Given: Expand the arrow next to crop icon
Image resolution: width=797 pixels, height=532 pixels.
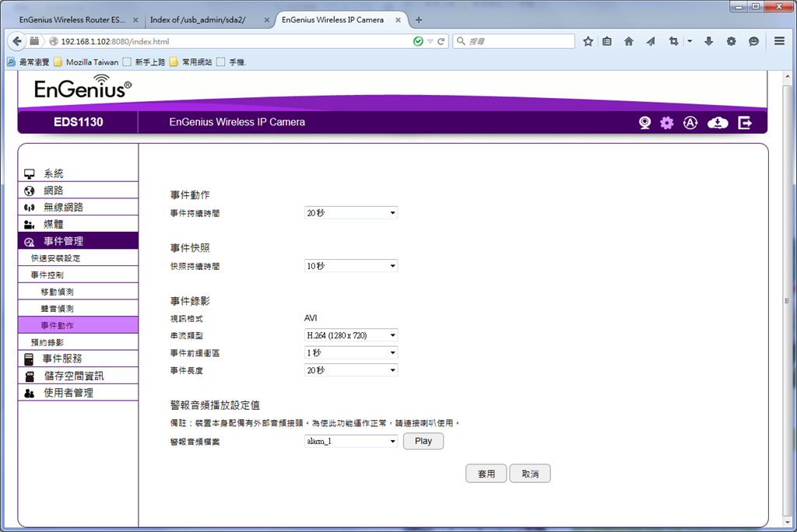Looking at the screenshot, I should click(690, 41).
